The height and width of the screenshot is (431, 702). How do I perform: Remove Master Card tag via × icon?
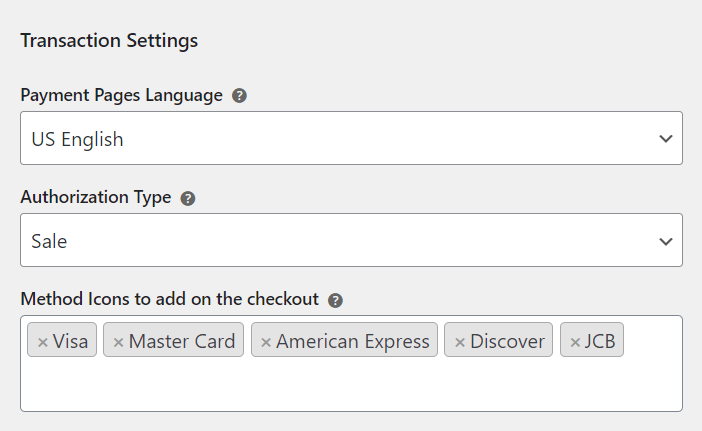[118, 342]
